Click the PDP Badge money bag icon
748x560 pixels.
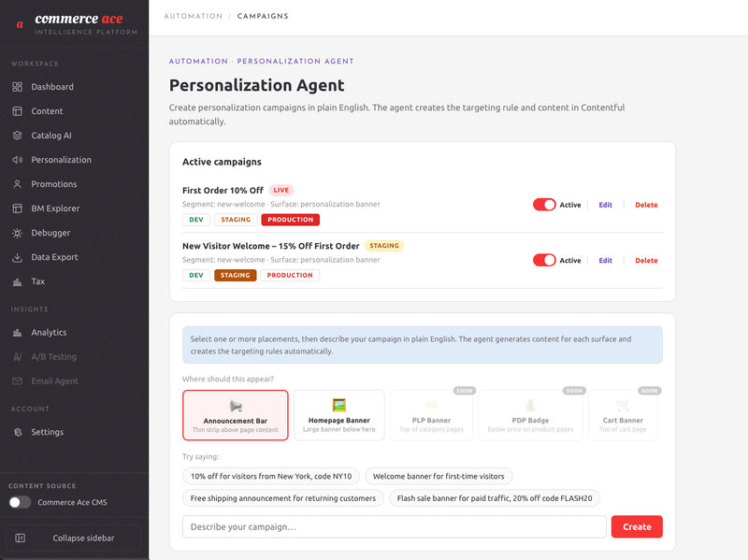530,405
